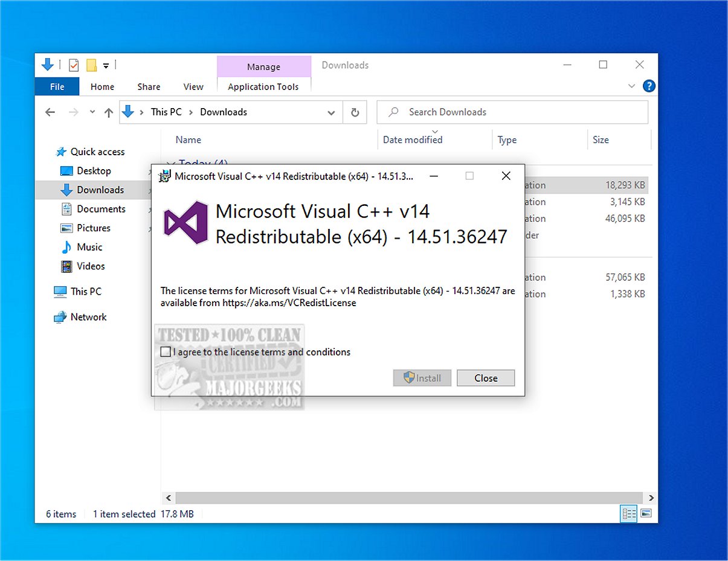Select This PC in navigation pane

(x=86, y=291)
